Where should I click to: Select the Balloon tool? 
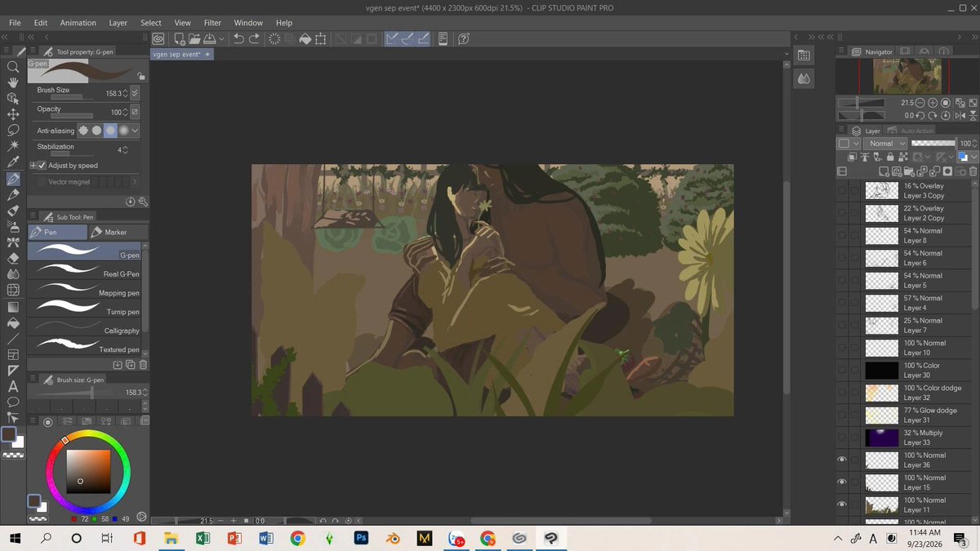click(13, 402)
